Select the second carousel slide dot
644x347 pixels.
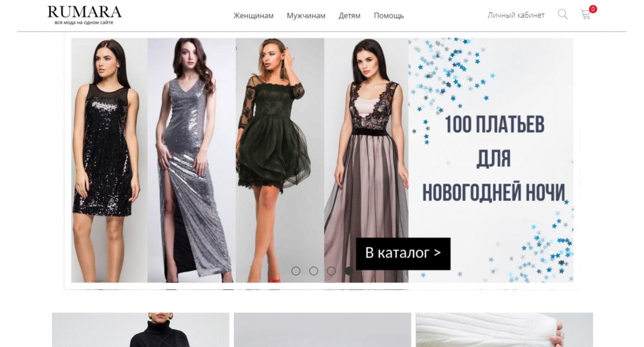point(314,271)
